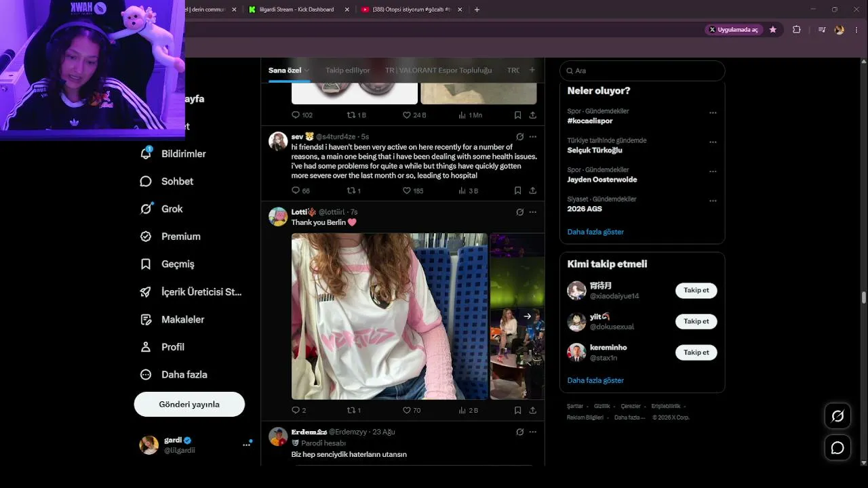This screenshot has height=488, width=868.
Task: Open a new browser tab
Action: [x=477, y=9]
